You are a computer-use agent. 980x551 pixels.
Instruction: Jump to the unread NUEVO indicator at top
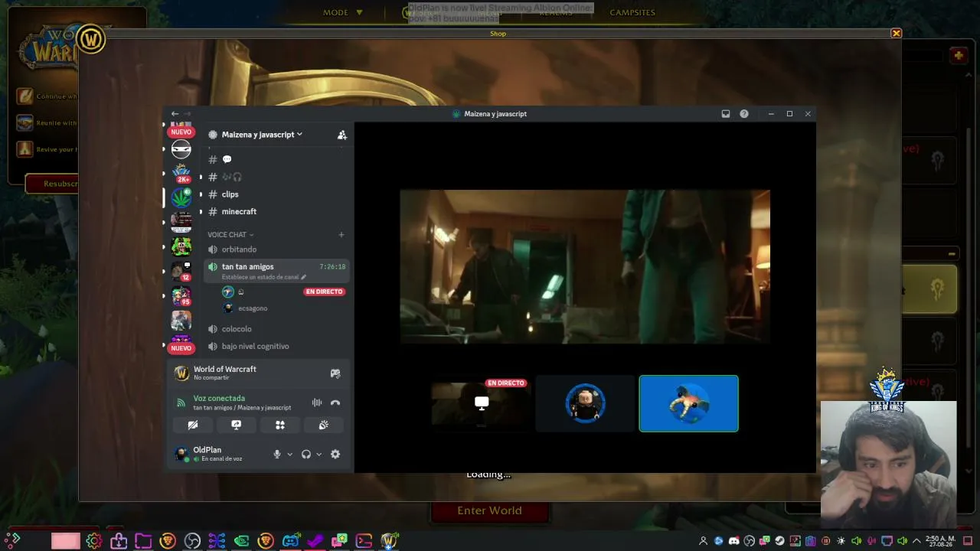(181, 132)
